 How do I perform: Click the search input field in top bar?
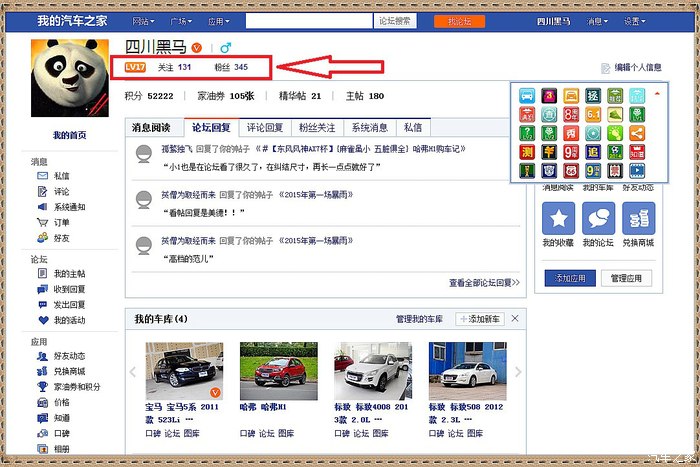309,21
